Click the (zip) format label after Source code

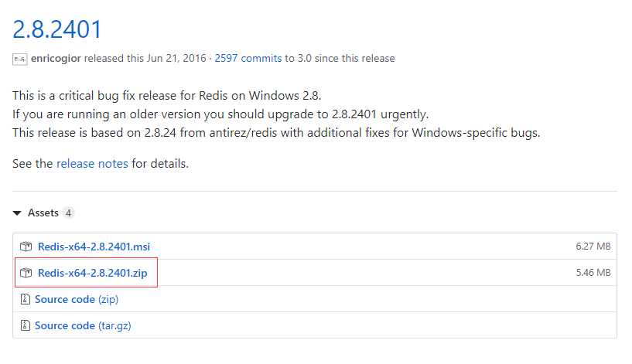click(108, 300)
